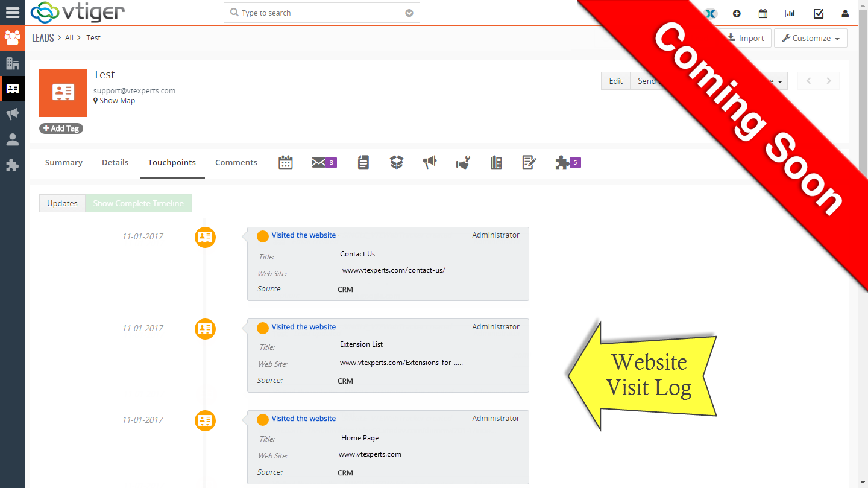The width and height of the screenshot is (868, 488).
Task: Click the timeline icon for Contact Us visit
Action: [205, 237]
